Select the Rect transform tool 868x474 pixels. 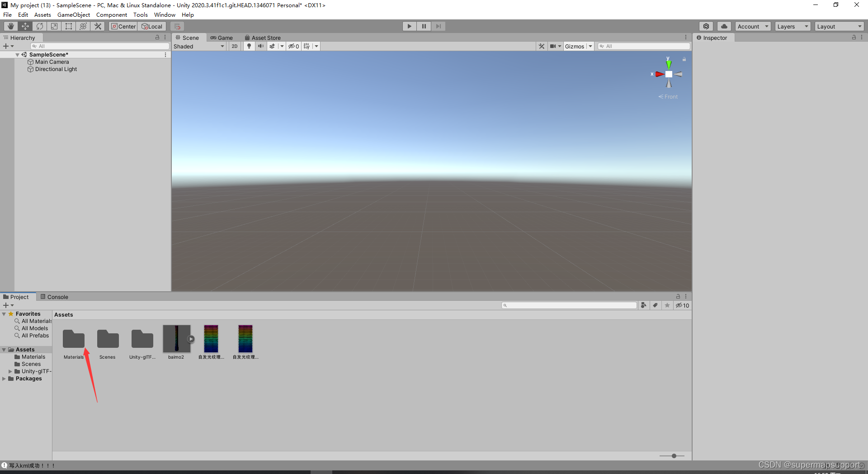[69, 26]
